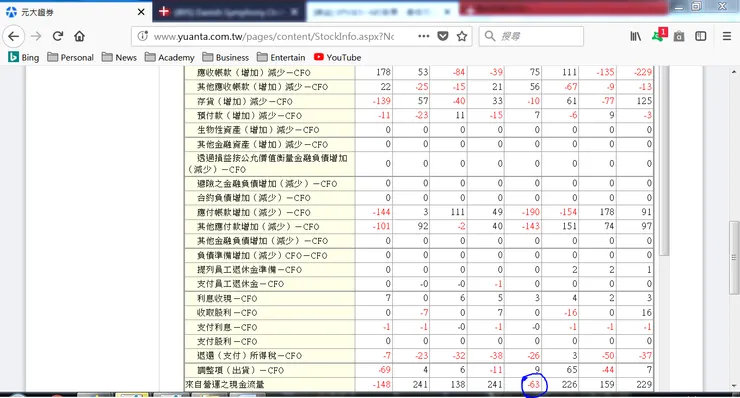The width and height of the screenshot is (740, 398).
Task: Click the -148 value in 來自營運之現金流量 row
Action: click(381, 385)
